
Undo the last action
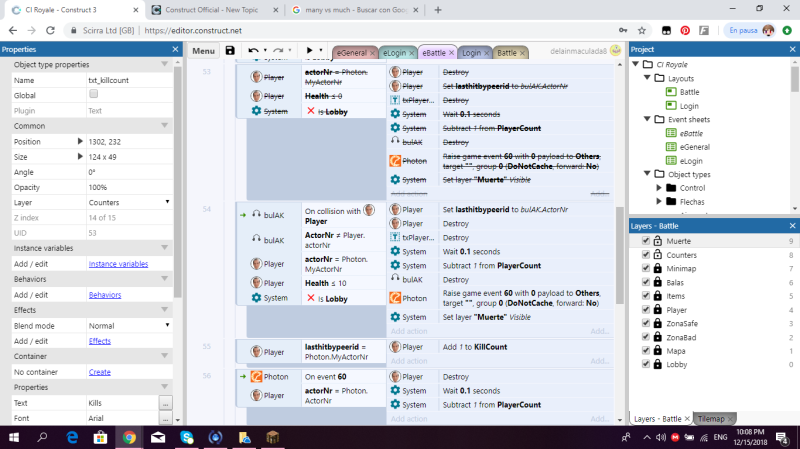coord(253,51)
